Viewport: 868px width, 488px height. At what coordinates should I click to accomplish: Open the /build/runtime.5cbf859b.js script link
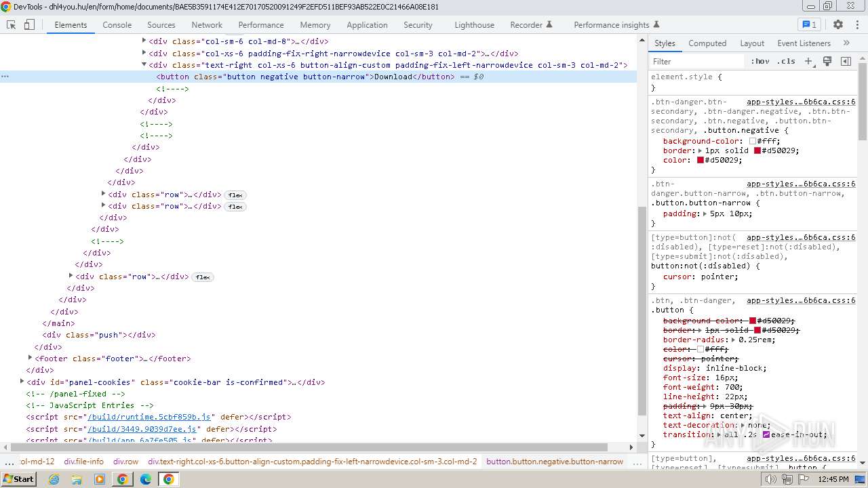[x=149, y=417]
